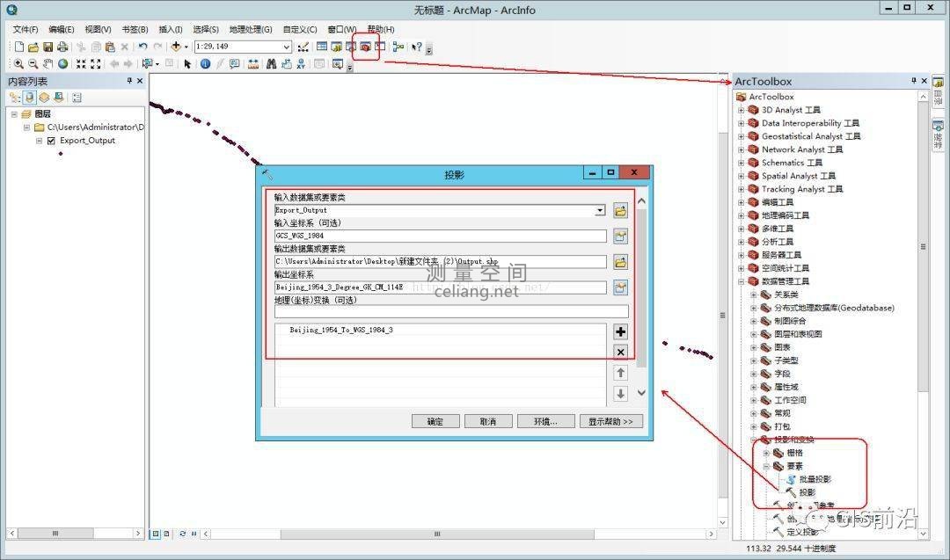950x560 pixels.
Task: Undo the last action
Action: 143,47
